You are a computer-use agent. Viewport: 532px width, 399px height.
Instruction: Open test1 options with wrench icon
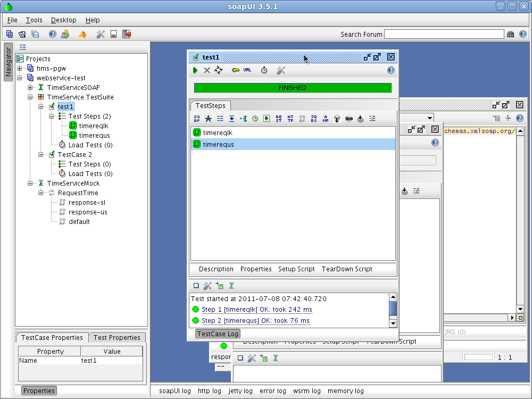tap(281, 70)
